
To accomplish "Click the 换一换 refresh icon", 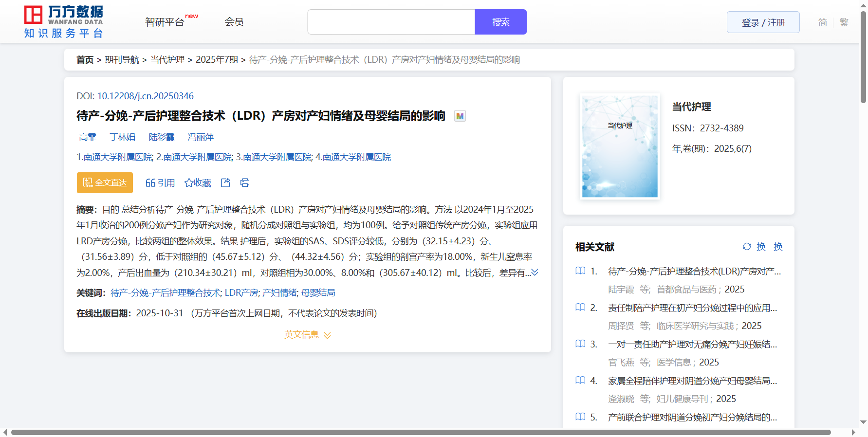I will 747,247.
